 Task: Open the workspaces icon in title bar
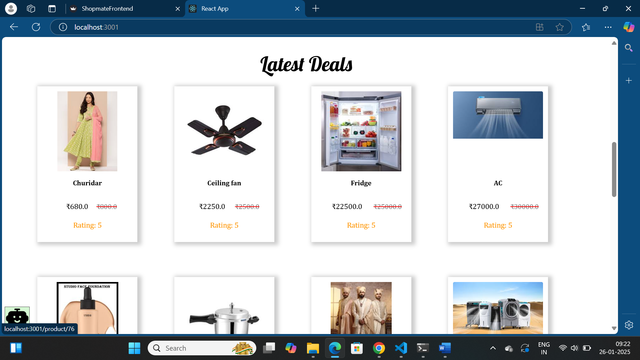click(31, 9)
